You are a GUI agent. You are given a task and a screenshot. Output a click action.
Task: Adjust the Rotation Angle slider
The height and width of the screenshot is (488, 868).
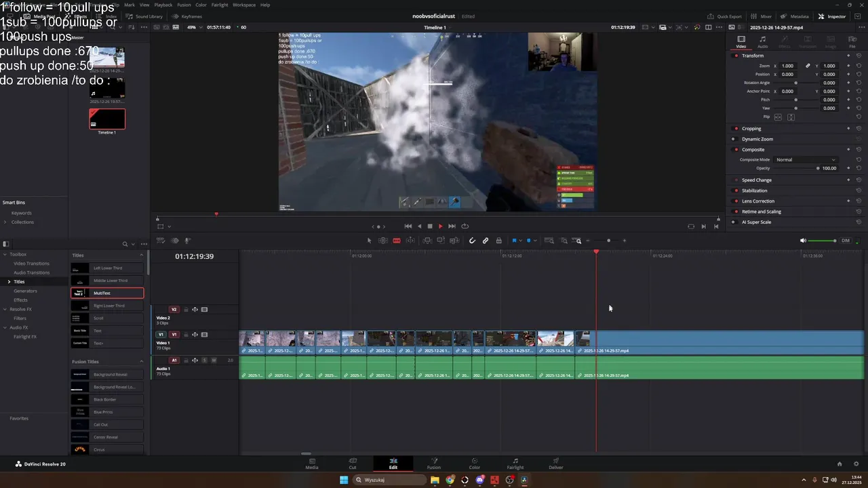click(795, 83)
